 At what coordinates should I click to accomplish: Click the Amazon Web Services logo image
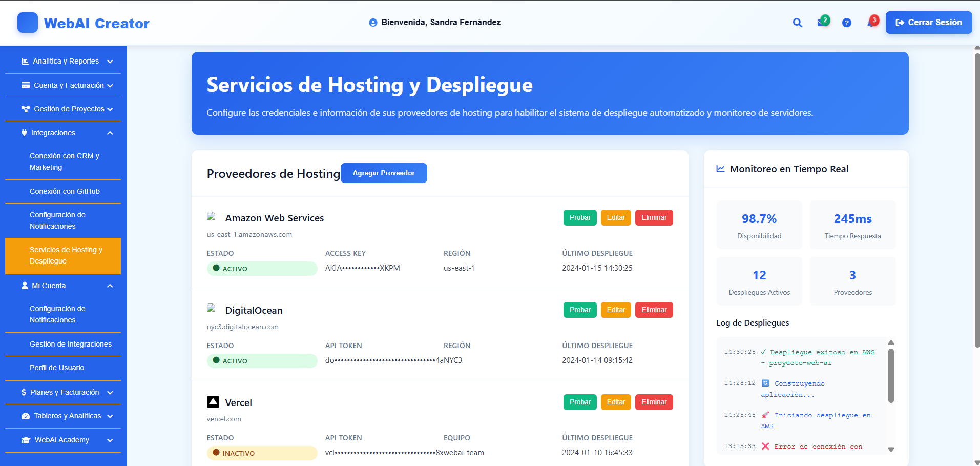211,216
